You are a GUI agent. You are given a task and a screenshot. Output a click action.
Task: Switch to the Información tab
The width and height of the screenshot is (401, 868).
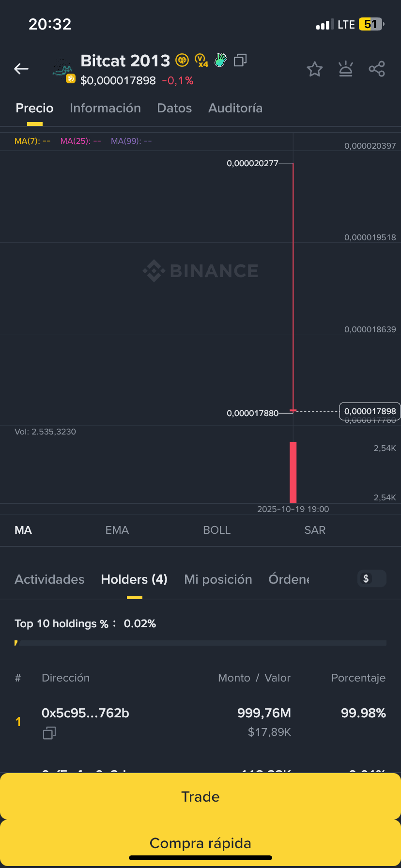105,108
